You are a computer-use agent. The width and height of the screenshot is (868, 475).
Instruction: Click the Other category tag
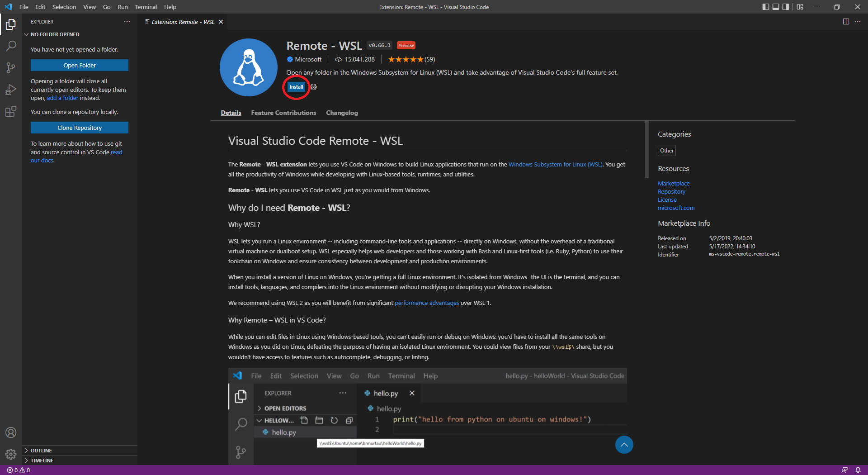click(667, 150)
